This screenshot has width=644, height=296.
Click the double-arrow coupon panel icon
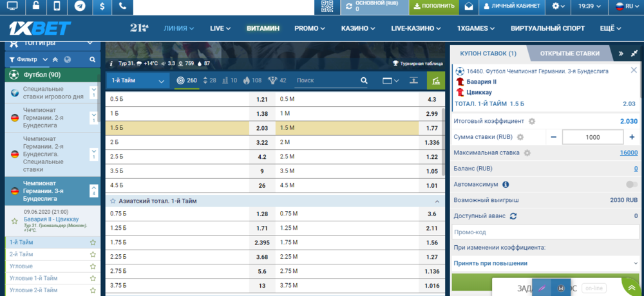click(x=621, y=53)
